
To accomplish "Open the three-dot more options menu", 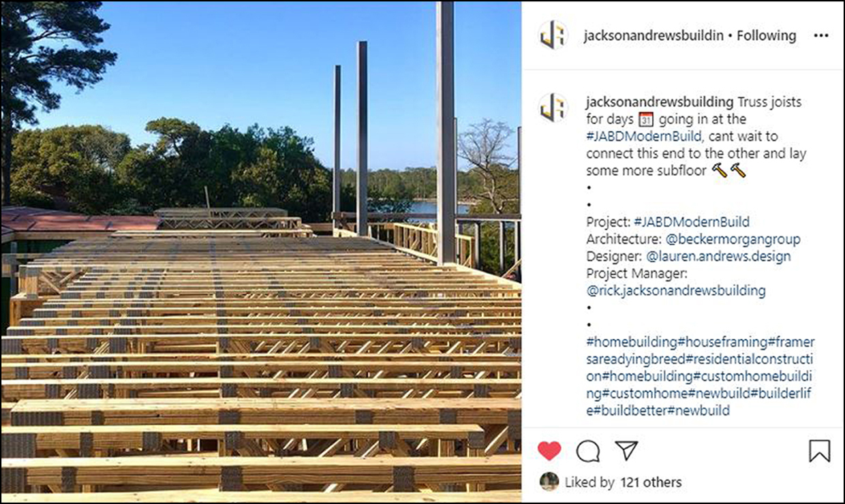I will click(x=821, y=36).
